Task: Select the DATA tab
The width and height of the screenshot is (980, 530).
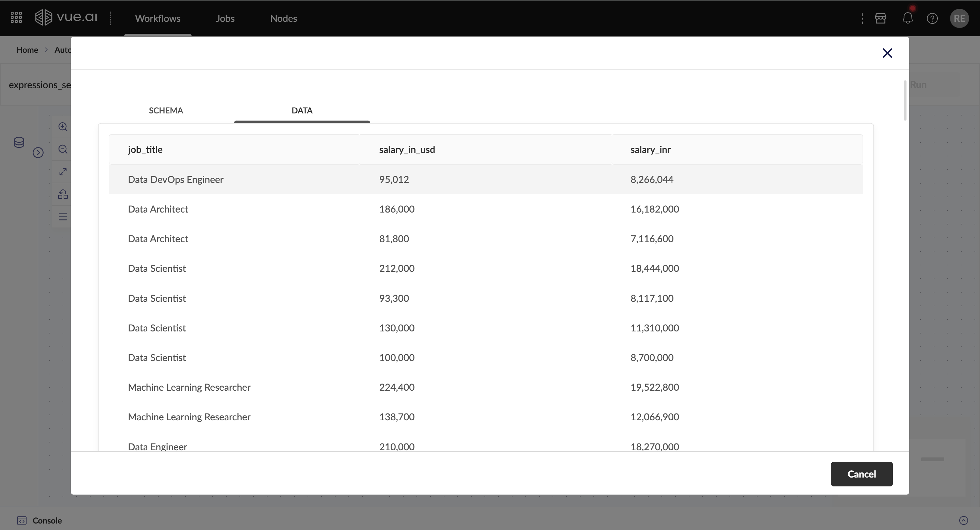Action: click(x=302, y=110)
